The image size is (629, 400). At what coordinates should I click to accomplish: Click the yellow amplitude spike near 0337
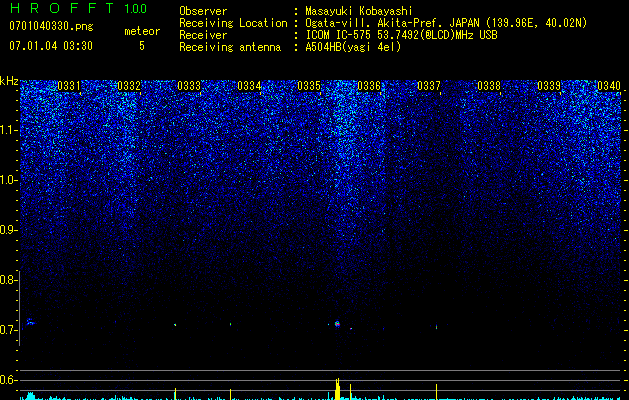436,392
